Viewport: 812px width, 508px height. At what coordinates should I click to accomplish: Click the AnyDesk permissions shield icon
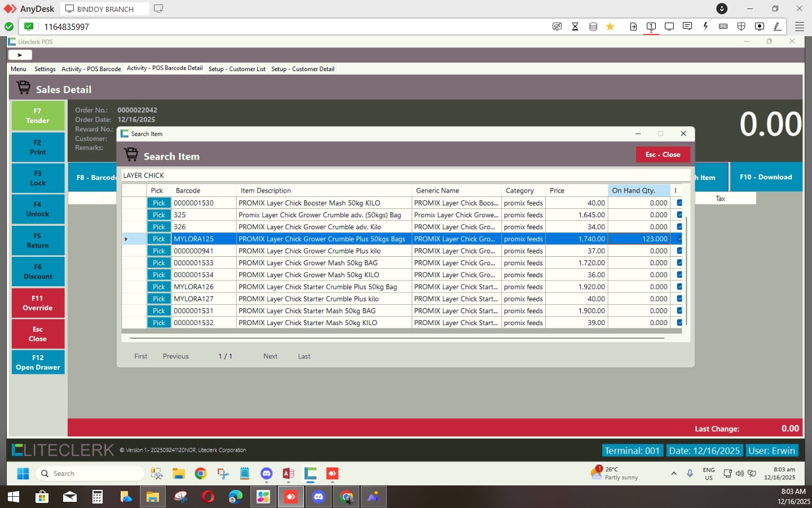pos(741,27)
